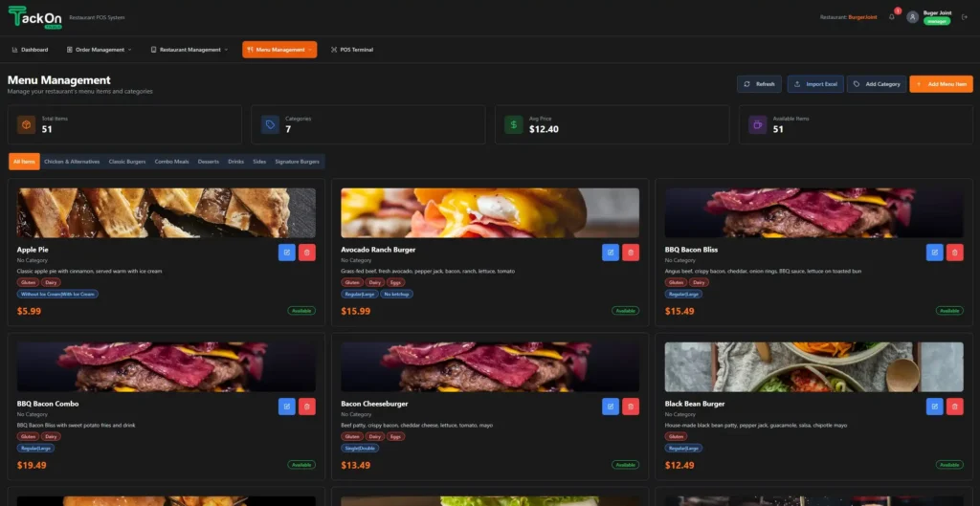Click the Avocado Ranch Burger image
The image size is (980, 506).
point(490,213)
